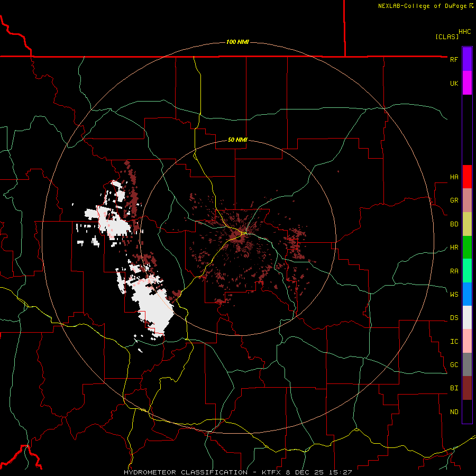Select the GR legend color block
Viewport: 476px width, 476px height.
tap(467, 200)
